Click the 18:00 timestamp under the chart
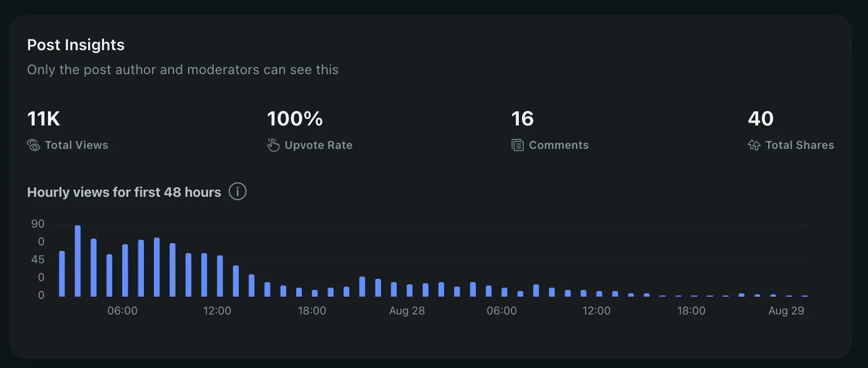The image size is (868, 368). [312, 311]
